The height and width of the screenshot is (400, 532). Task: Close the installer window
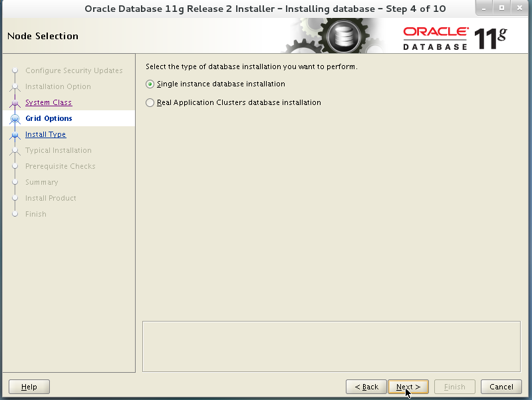(x=519, y=8)
